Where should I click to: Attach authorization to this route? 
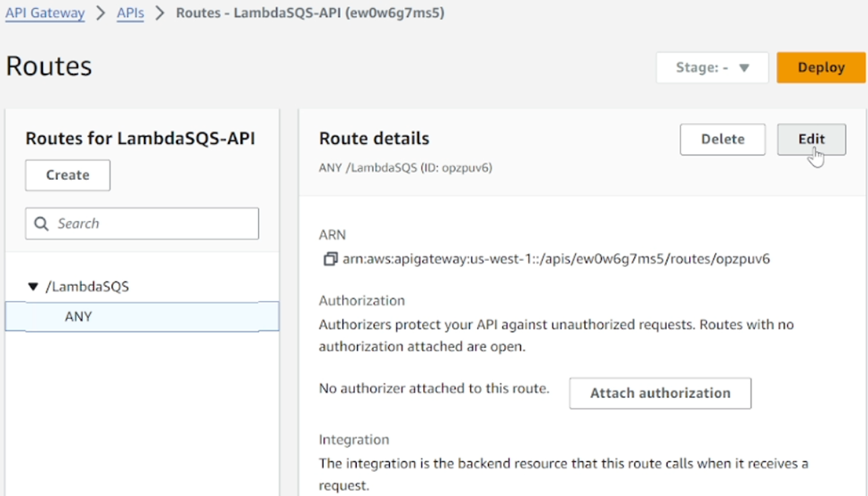point(660,393)
